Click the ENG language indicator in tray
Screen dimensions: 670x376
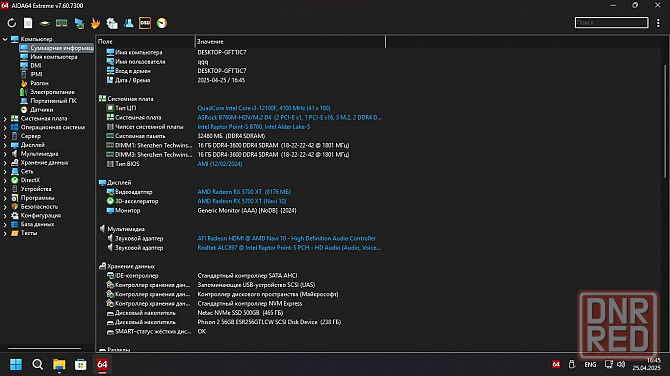[x=590, y=364]
